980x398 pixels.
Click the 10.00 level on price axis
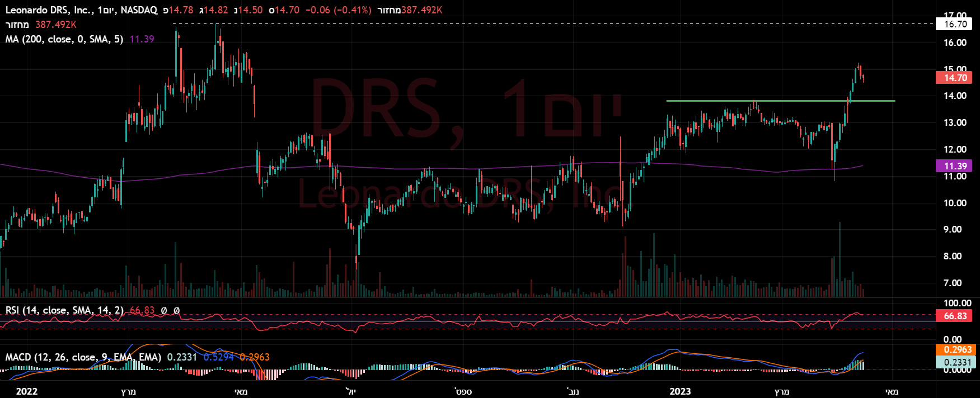[955, 203]
